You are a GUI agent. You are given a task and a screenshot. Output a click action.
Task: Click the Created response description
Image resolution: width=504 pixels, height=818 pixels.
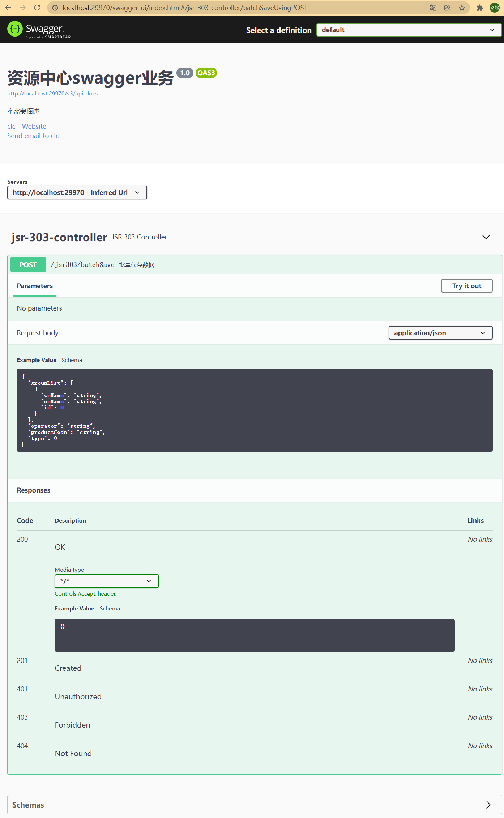pyautogui.click(x=68, y=668)
